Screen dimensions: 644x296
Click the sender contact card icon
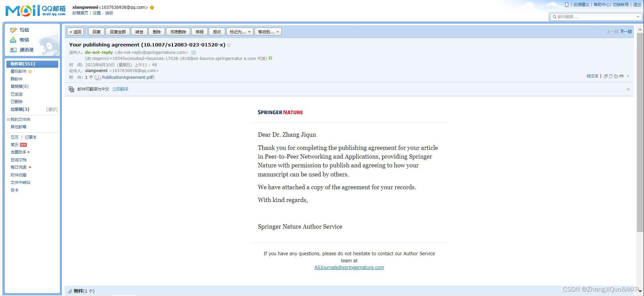click(x=194, y=53)
